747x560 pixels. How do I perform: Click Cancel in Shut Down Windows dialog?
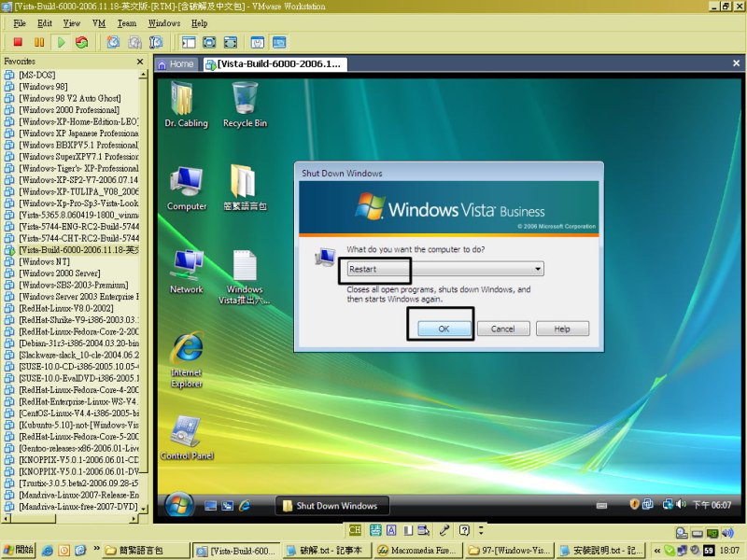pyautogui.click(x=503, y=329)
